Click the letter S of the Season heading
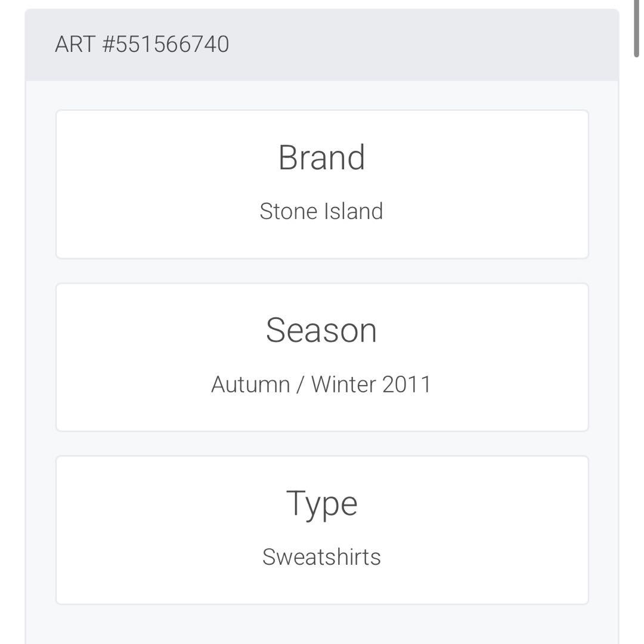644x644 pixels. [x=277, y=330]
